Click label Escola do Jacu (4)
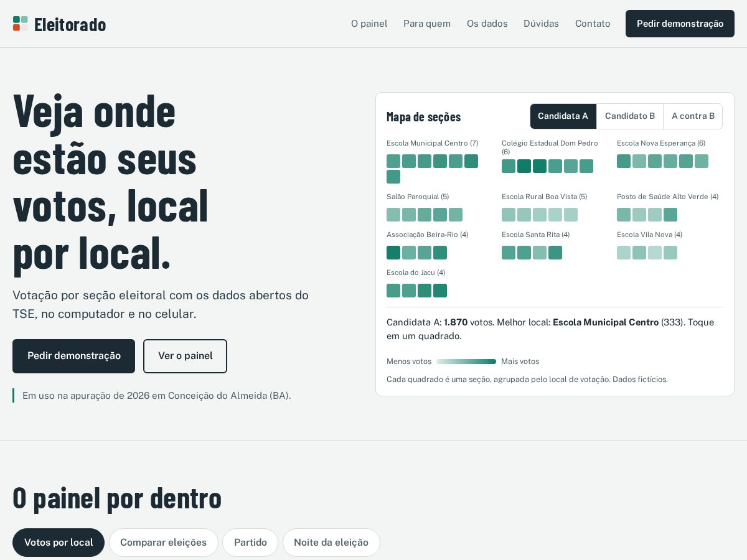747x560 pixels. [x=416, y=273]
